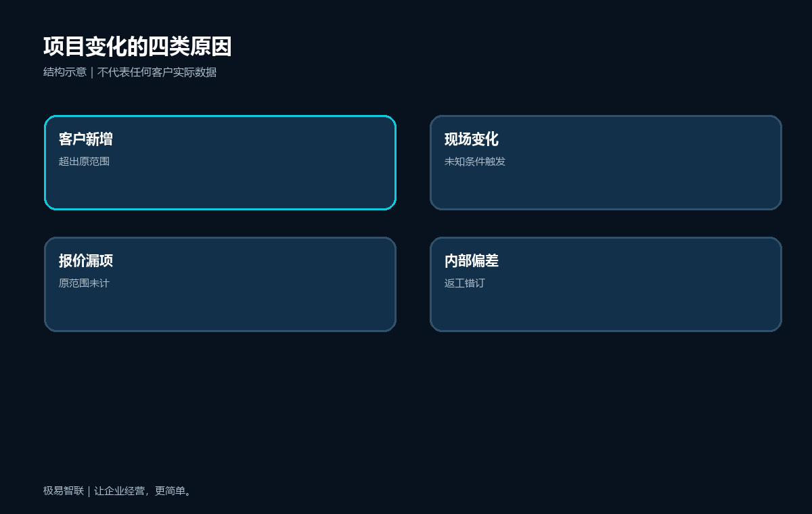812x514 pixels.
Task: Click the 原范围未计 description
Action: click(84, 283)
